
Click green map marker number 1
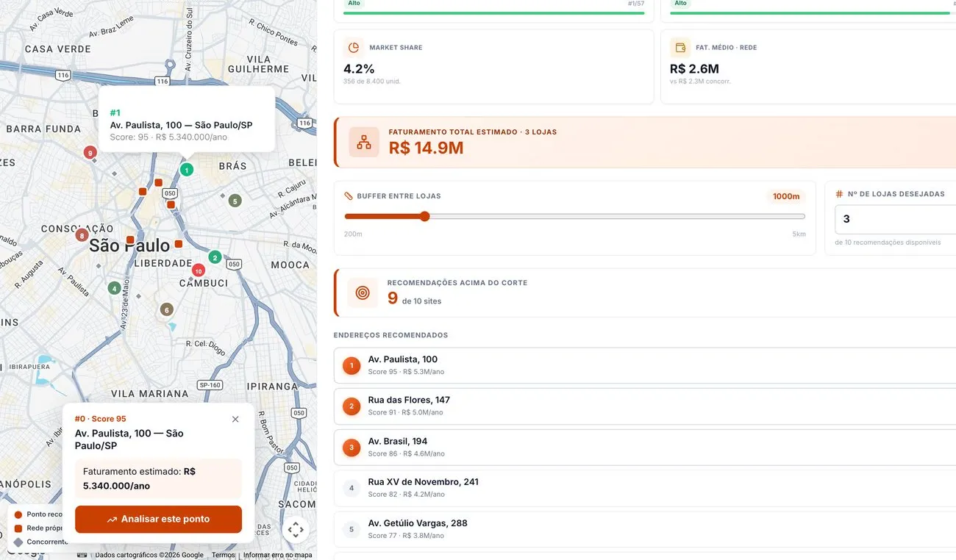tap(187, 170)
